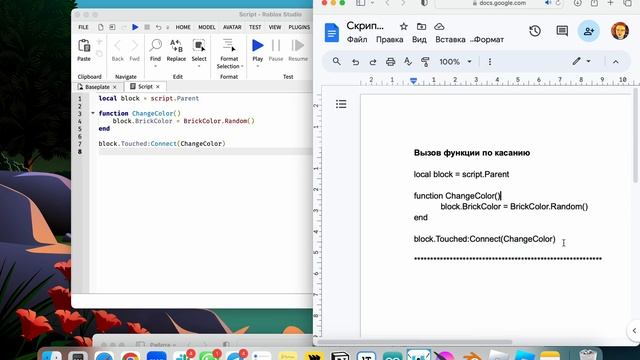Click the print icon in Docs toolbar
The width and height of the screenshot is (640, 360).
(390, 62)
